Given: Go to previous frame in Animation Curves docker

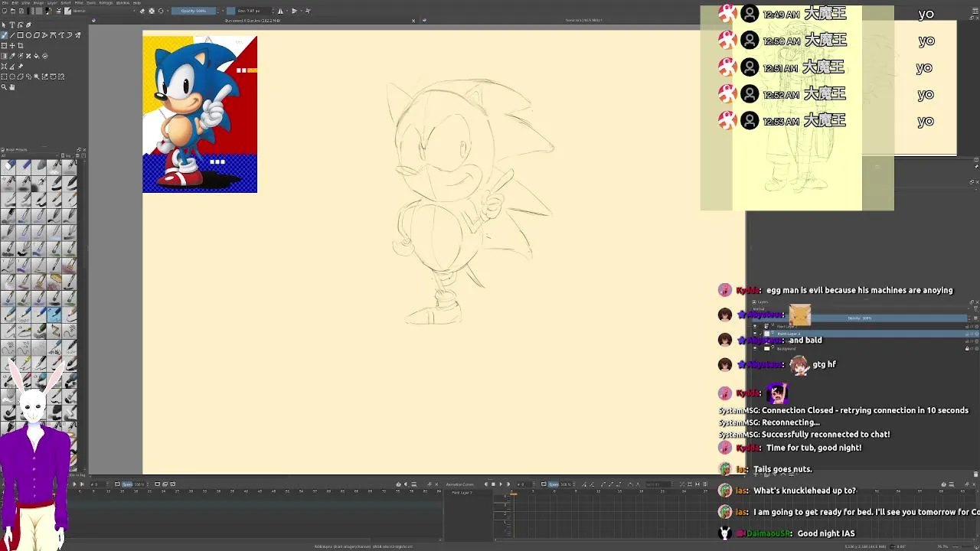Looking at the screenshot, I should pos(486,484).
